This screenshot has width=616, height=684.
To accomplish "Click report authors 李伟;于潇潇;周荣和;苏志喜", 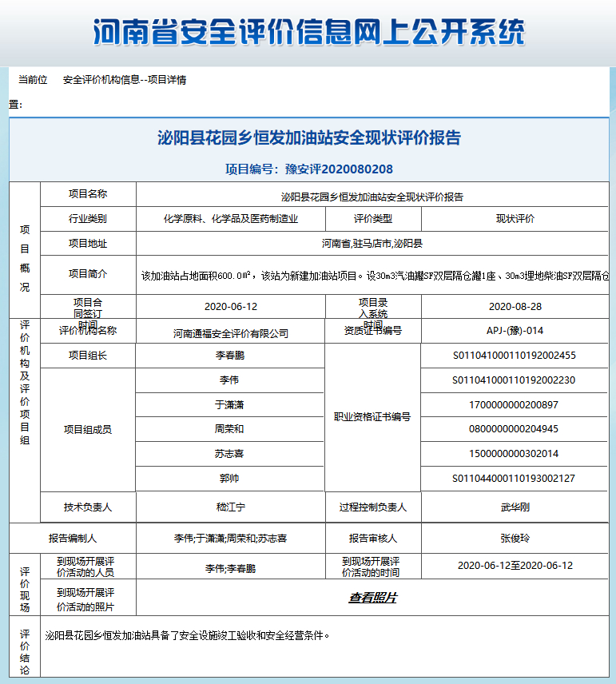I will pos(231,539).
